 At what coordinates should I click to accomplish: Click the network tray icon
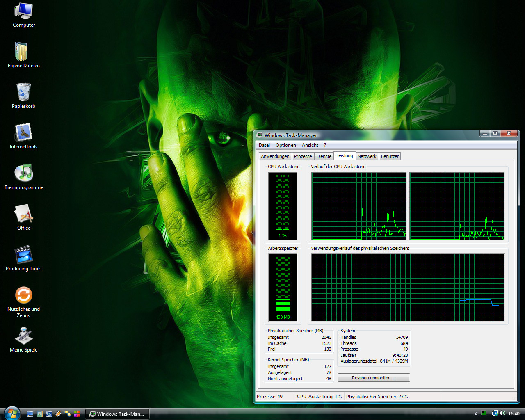coord(495,413)
